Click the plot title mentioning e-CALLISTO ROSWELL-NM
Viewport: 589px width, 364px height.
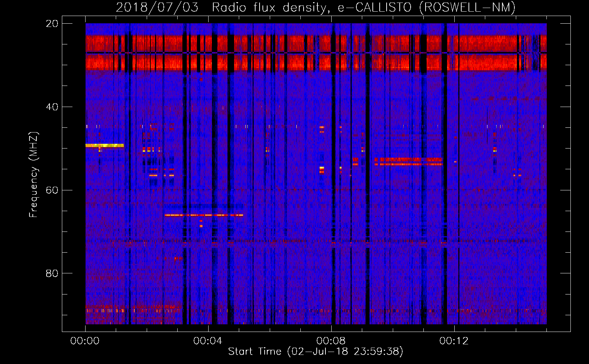click(x=316, y=7)
